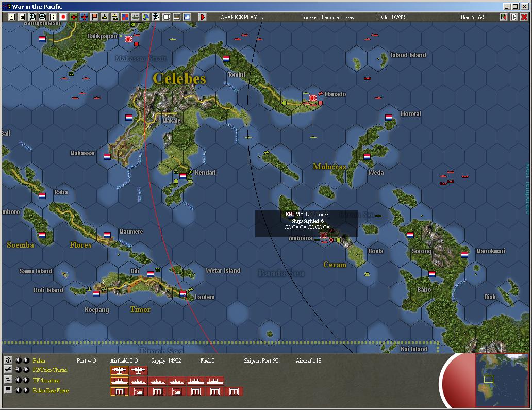
Task: Click the Japanese unit marker at Amboina
Action: pos(324,235)
